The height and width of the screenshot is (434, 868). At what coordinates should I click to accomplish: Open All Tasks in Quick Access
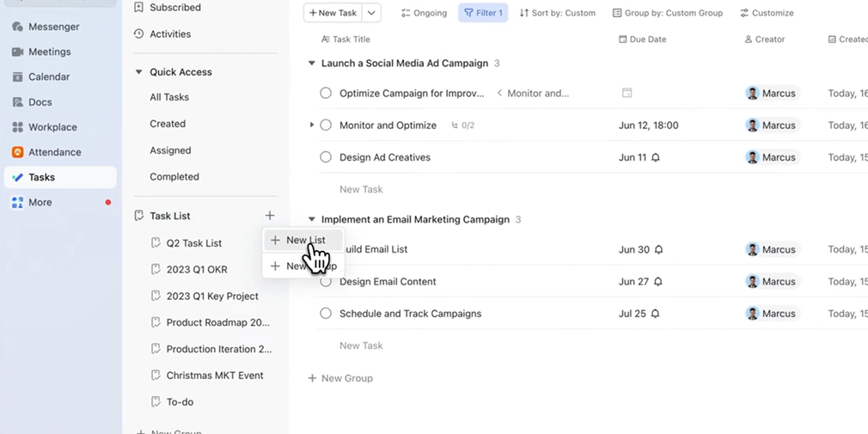pyautogui.click(x=169, y=97)
